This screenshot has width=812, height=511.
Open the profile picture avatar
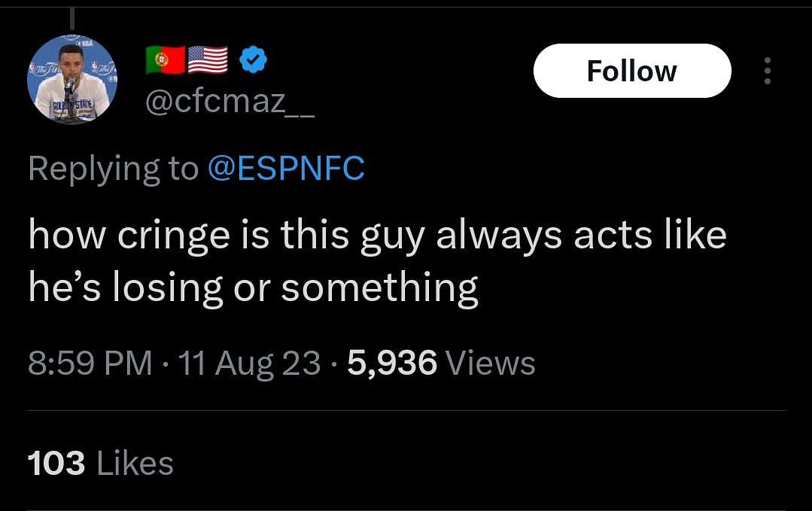[71, 79]
